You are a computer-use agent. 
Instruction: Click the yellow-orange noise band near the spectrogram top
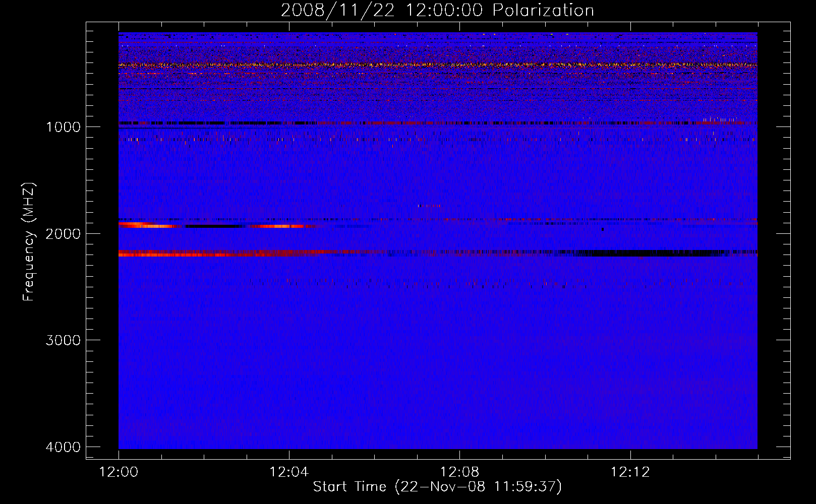pos(438,65)
